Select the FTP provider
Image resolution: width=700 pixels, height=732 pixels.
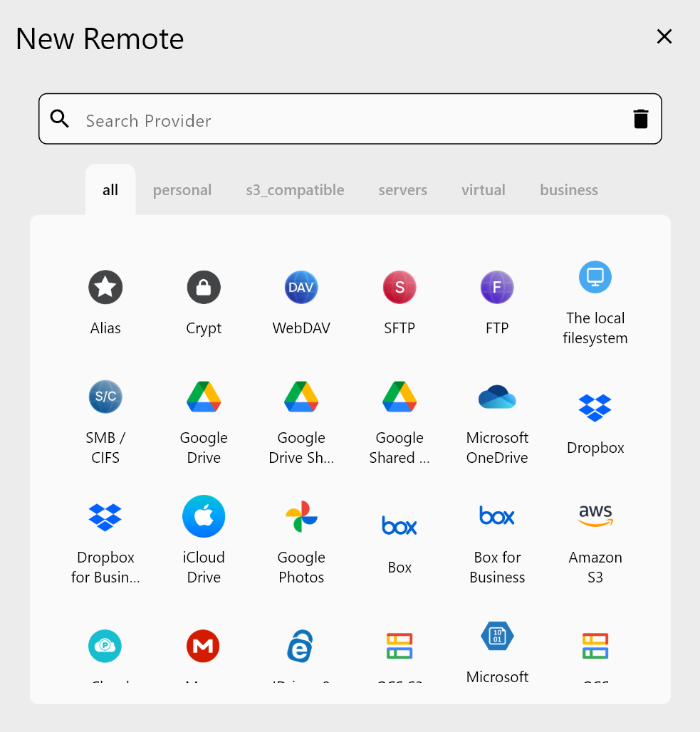(496, 299)
